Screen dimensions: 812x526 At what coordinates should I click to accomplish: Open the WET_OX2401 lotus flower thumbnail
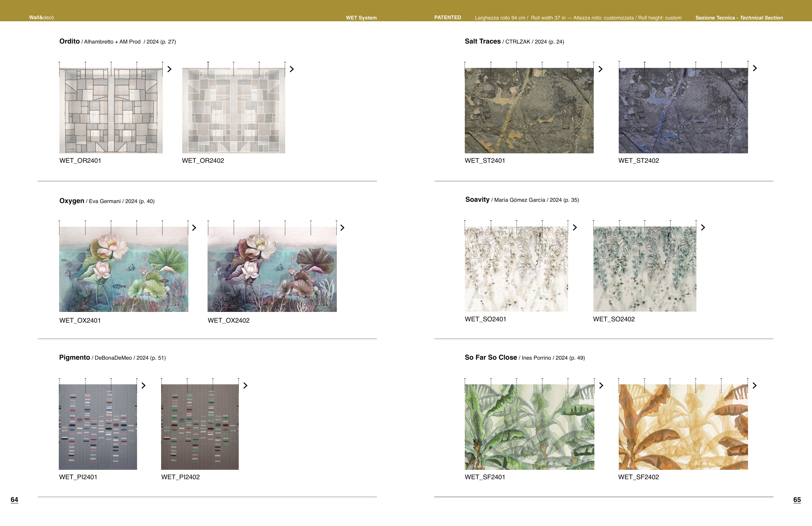click(x=123, y=269)
